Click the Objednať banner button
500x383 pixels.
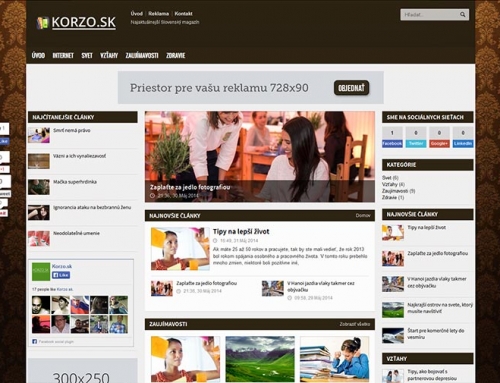pyautogui.click(x=351, y=88)
